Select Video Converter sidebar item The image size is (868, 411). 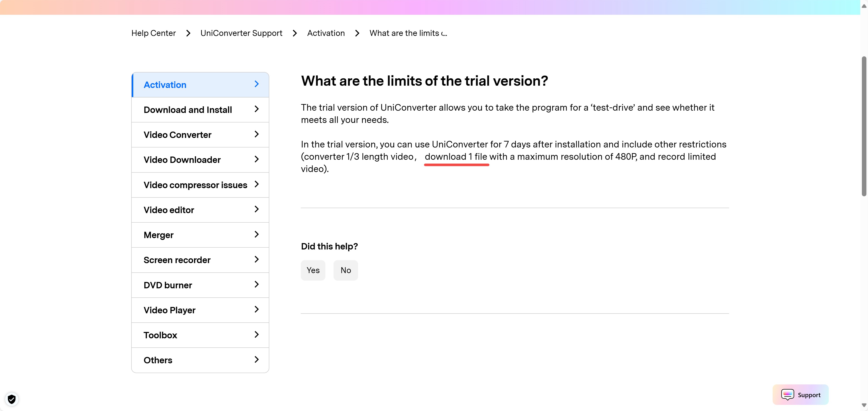(x=200, y=135)
